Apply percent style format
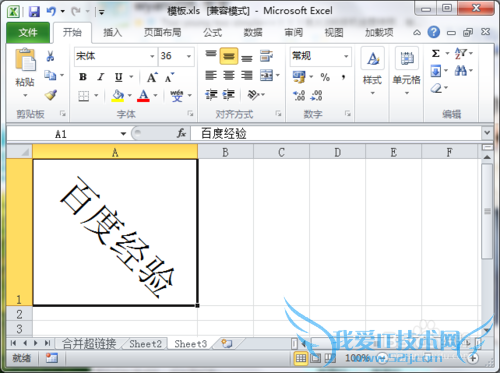 (x=325, y=77)
